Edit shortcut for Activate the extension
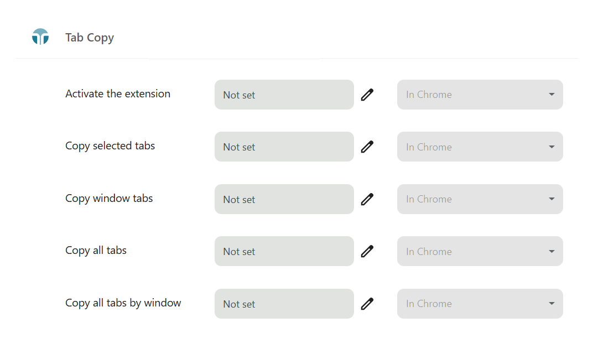 pyautogui.click(x=367, y=95)
